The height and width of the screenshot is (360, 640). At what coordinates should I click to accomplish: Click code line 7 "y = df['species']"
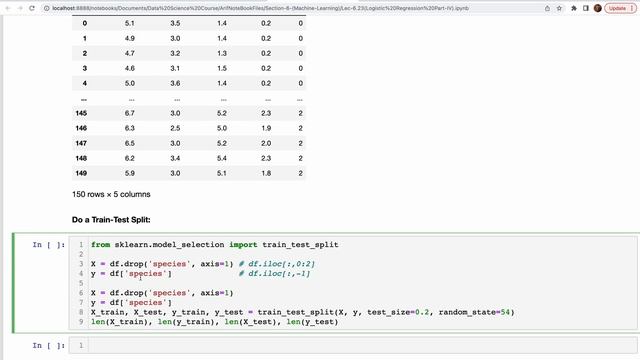(x=131, y=303)
